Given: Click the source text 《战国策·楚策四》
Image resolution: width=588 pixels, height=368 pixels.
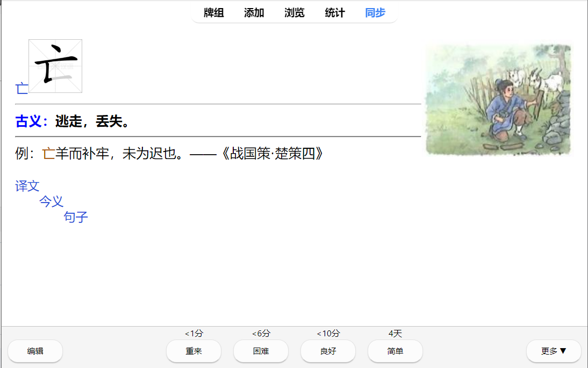Looking at the screenshot, I should click(x=271, y=154).
